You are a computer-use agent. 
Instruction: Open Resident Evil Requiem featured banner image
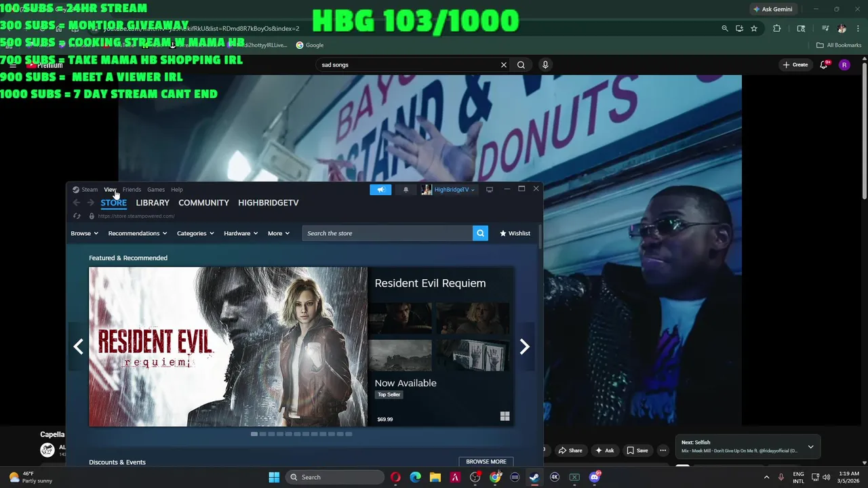(228, 347)
